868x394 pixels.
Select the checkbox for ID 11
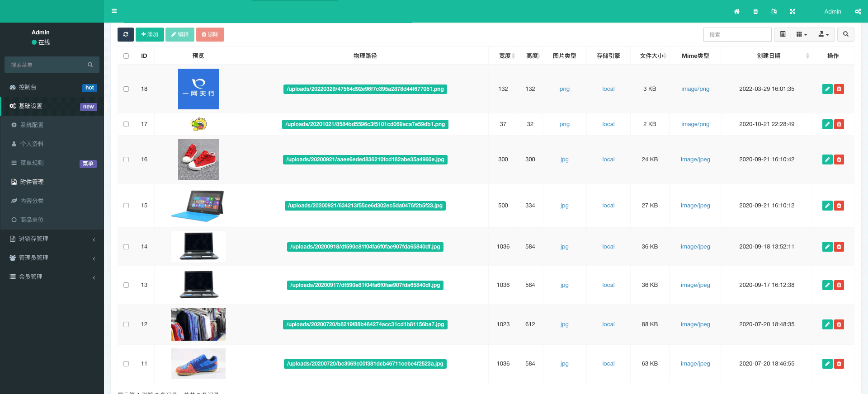pos(126,364)
